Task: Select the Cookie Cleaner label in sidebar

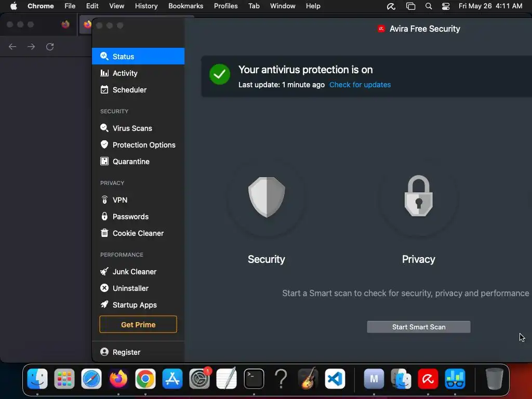Action: (138, 233)
